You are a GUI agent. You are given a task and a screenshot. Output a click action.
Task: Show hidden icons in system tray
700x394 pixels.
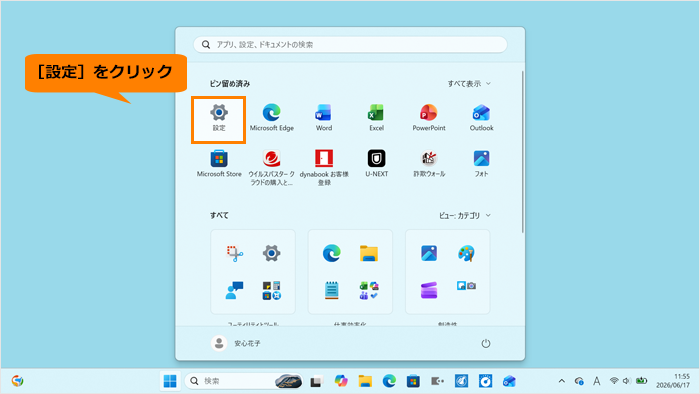click(562, 381)
